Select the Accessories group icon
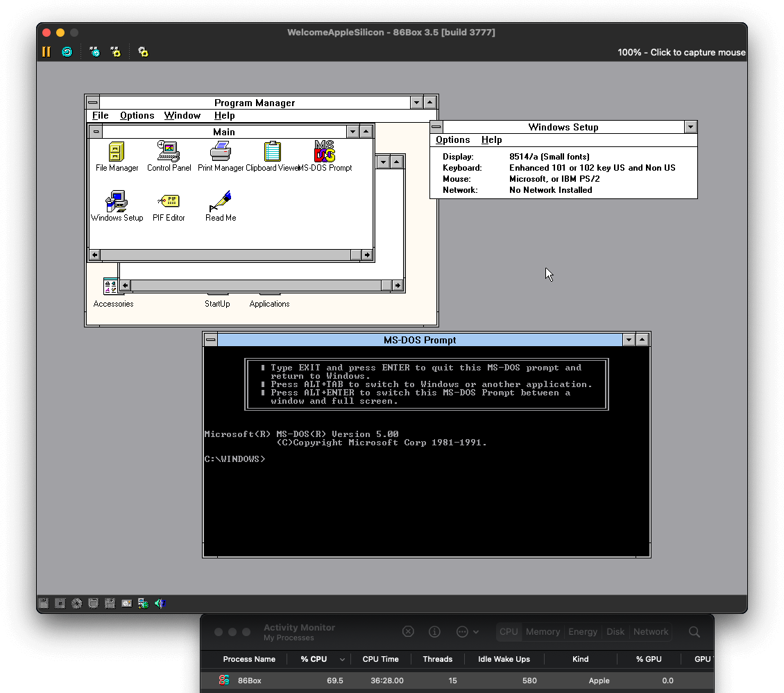The width and height of the screenshot is (784, 693). point(110,286)
